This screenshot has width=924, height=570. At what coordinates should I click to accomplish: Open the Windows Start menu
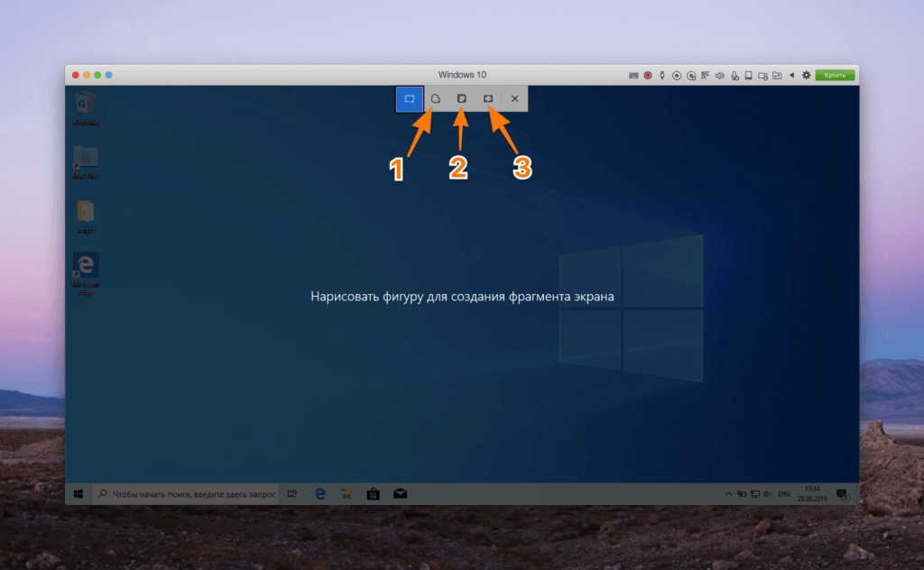78,494
